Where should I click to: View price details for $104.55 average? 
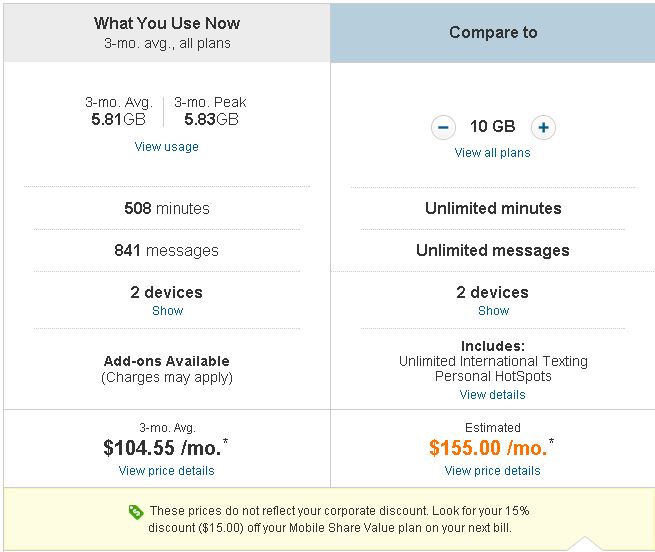166,471
